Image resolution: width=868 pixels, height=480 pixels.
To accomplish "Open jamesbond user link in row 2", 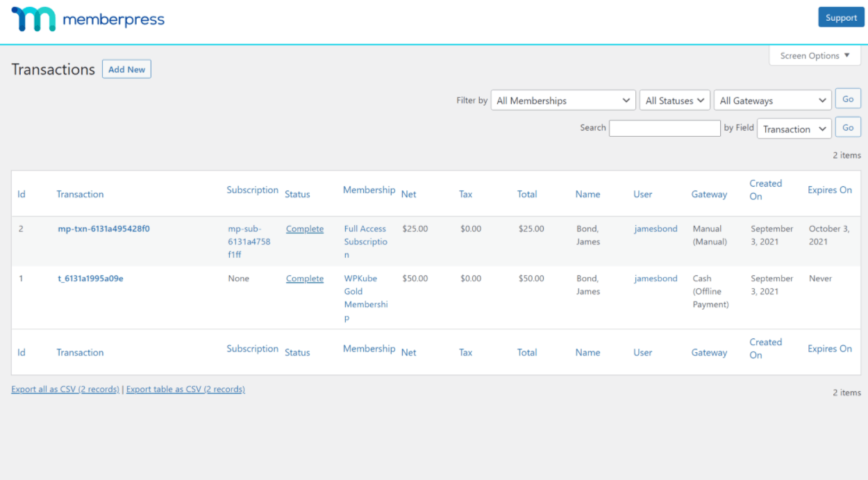I will click(x=656, y=229).
